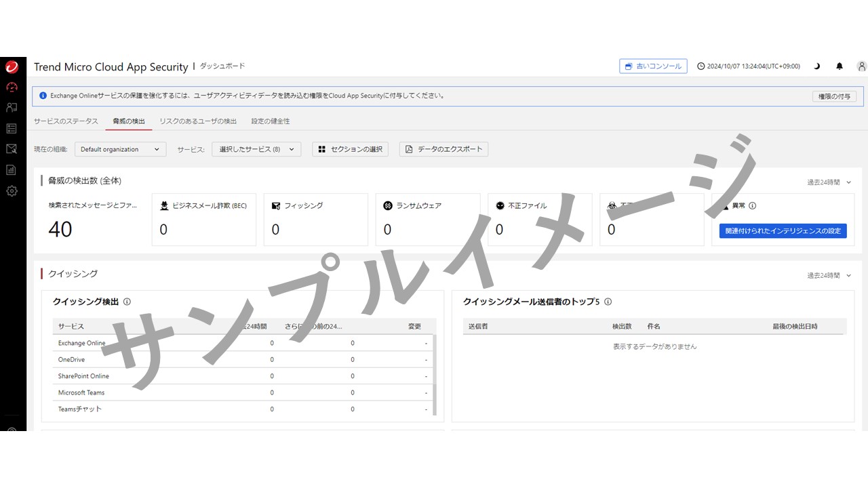Click the クイッシング section heading
Screen dimensions: 868x488
point(73,274)
